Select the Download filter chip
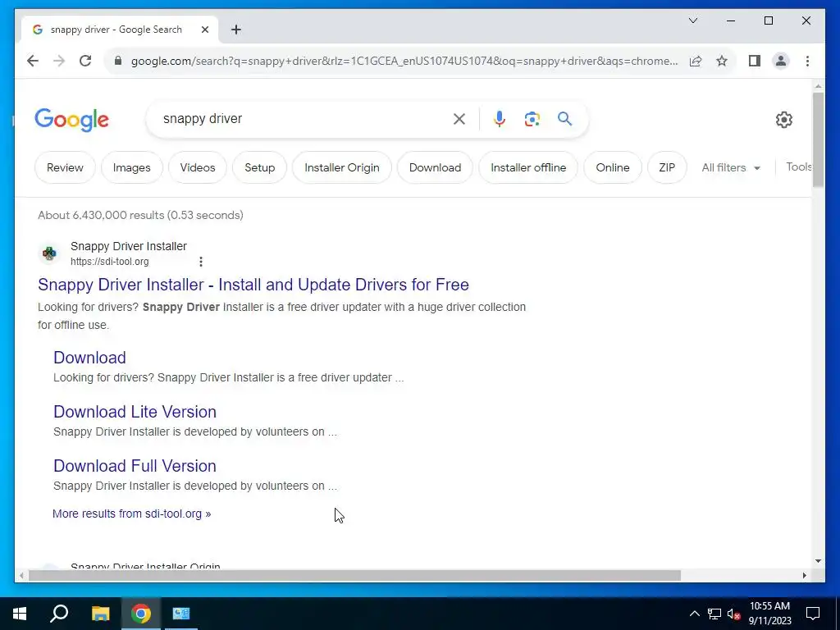 pyautogui.click(x=435, y=167)
